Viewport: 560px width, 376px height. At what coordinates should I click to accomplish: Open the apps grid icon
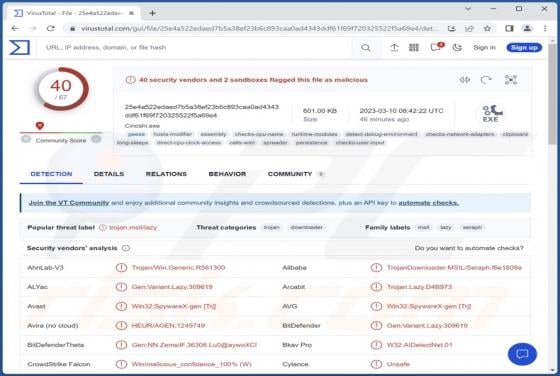coord(414,47)
